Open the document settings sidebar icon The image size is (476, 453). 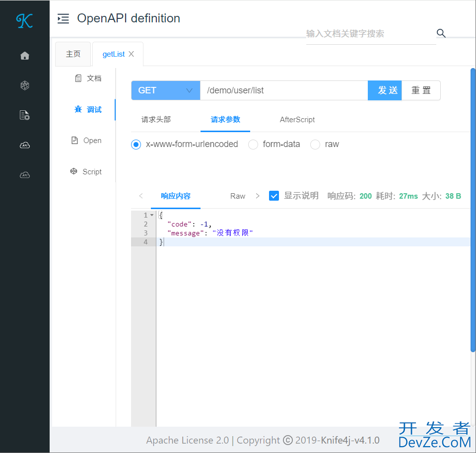[25, 115]
